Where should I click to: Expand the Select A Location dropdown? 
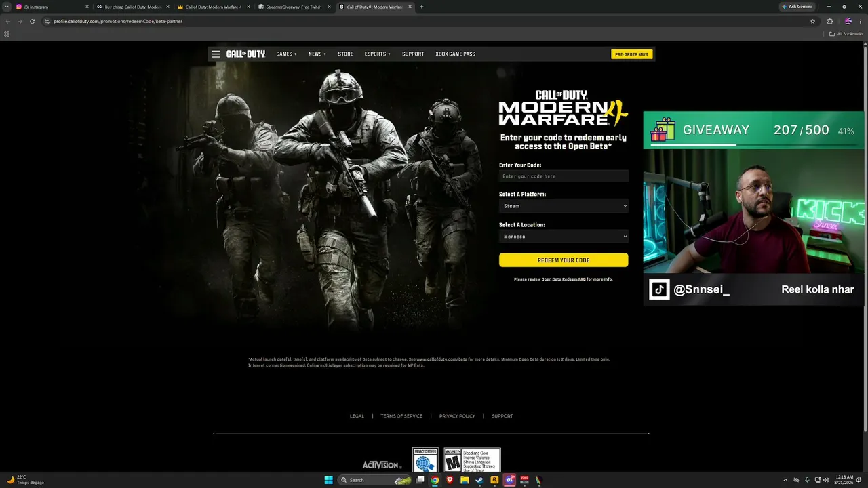pos(564,237)
